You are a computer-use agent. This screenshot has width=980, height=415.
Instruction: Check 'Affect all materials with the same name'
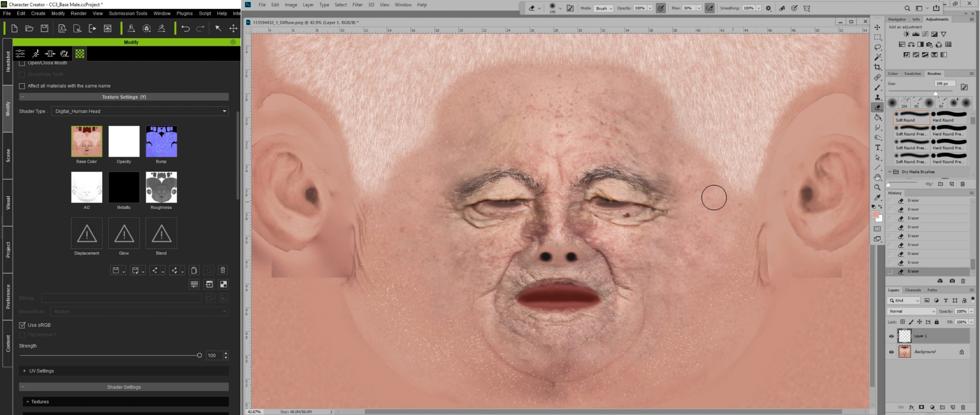click(22, 86)
